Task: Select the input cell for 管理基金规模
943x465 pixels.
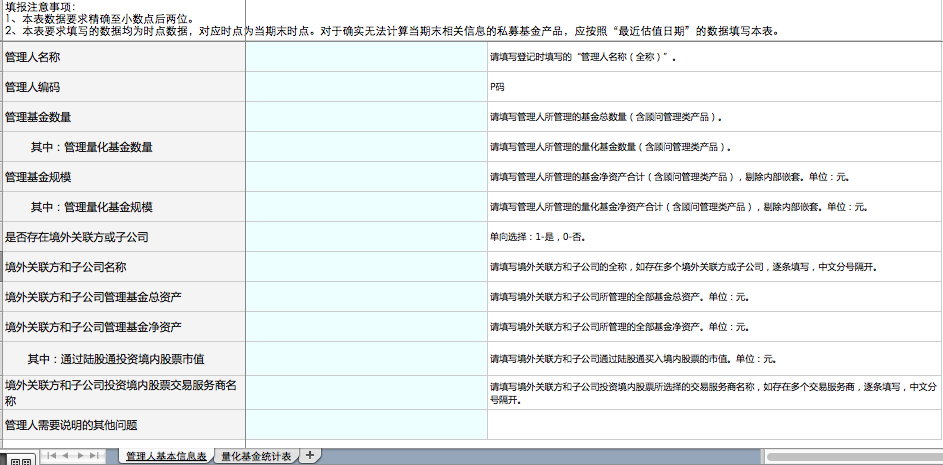Action: (365, 177)
